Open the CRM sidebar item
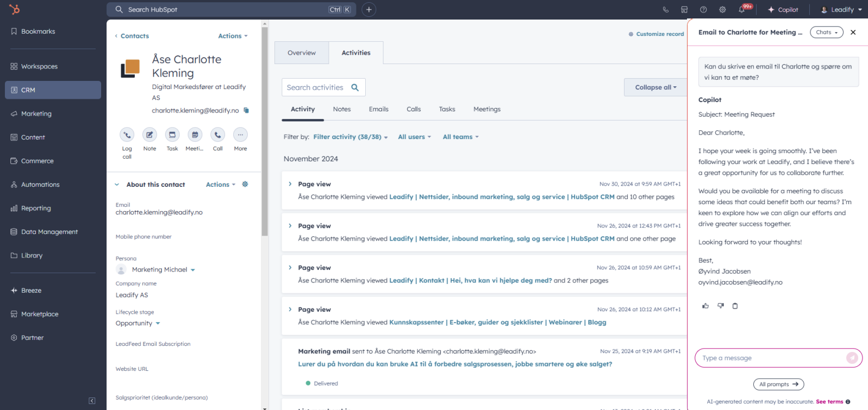Viewport: 868px width, 410px height. tap(53, 90)
